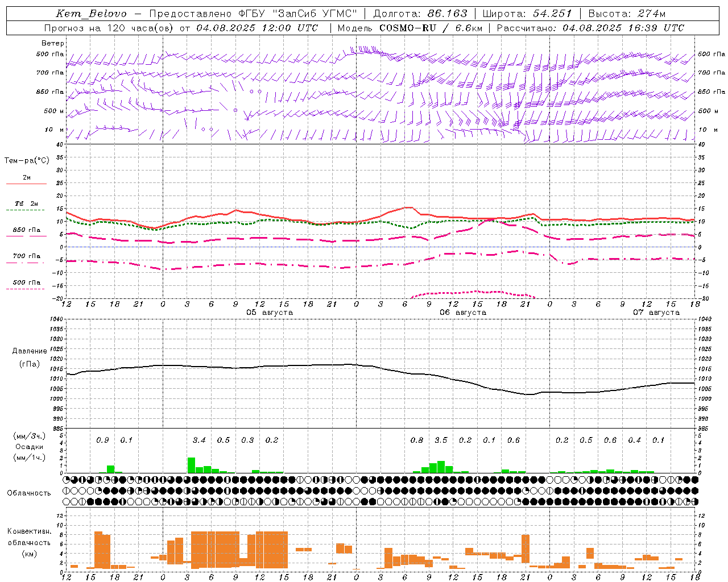
Task: Select the text Предоставлено ФГБУ "ЗапСиб УГМС"
Action: point(253,14)
